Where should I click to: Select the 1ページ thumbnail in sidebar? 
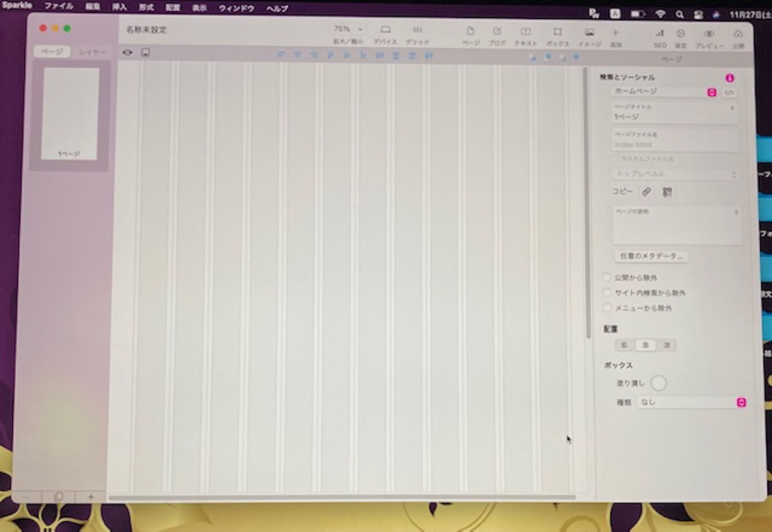70,113
